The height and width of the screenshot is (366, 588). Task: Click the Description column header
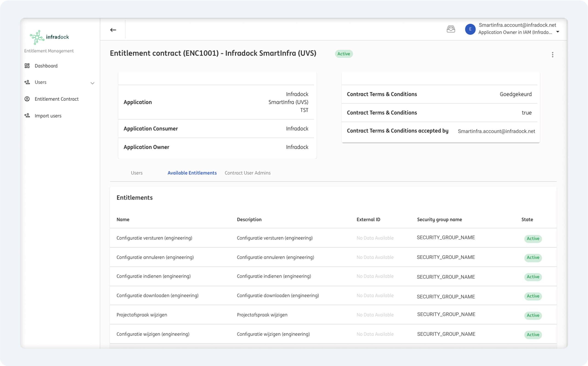pyautogui.click(x=249, y=220)
